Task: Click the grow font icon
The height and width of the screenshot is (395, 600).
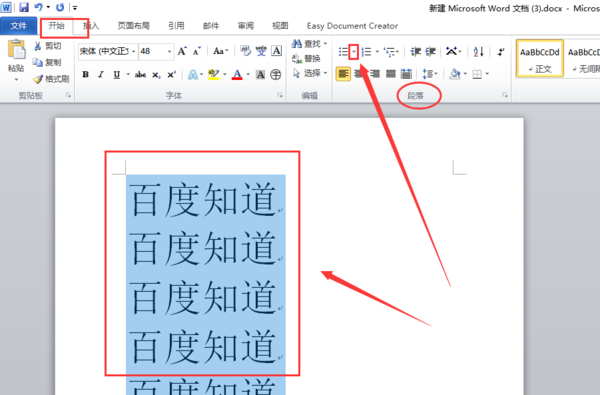Action: tap(182, 51)
